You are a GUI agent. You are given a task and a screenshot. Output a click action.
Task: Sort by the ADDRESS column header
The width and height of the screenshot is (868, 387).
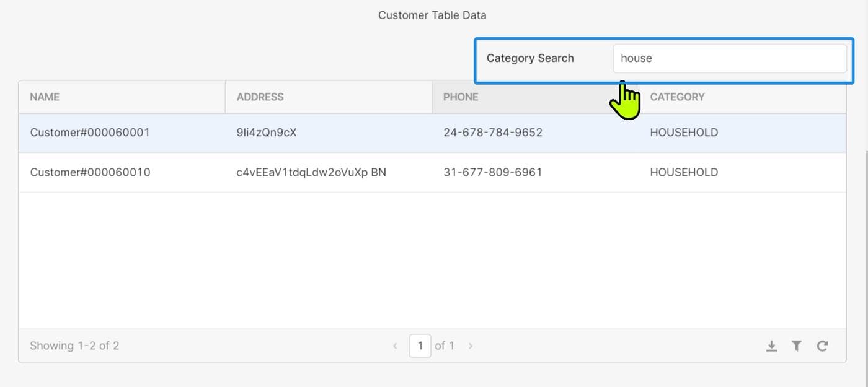260,97
